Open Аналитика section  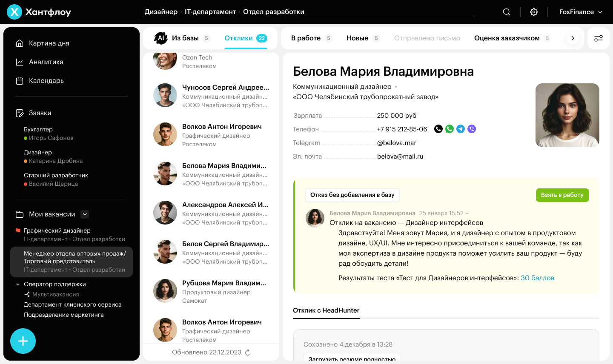[x=46, y=62]
